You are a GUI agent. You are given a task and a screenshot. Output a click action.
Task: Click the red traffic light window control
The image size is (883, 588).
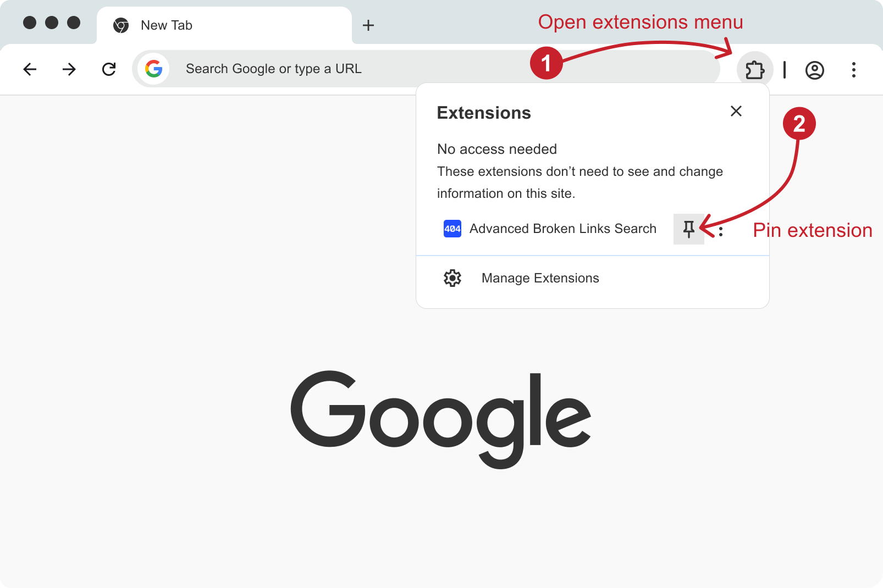(x=30, y=23)
